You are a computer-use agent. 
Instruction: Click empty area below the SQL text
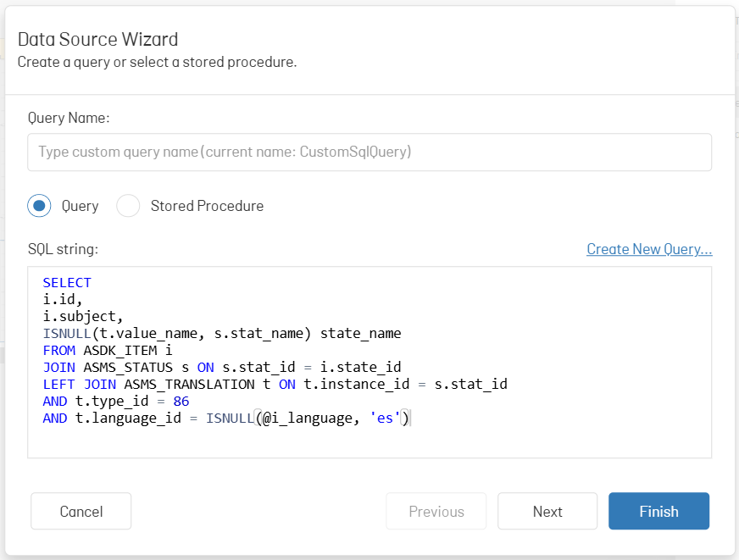click(x=369, y=443)
